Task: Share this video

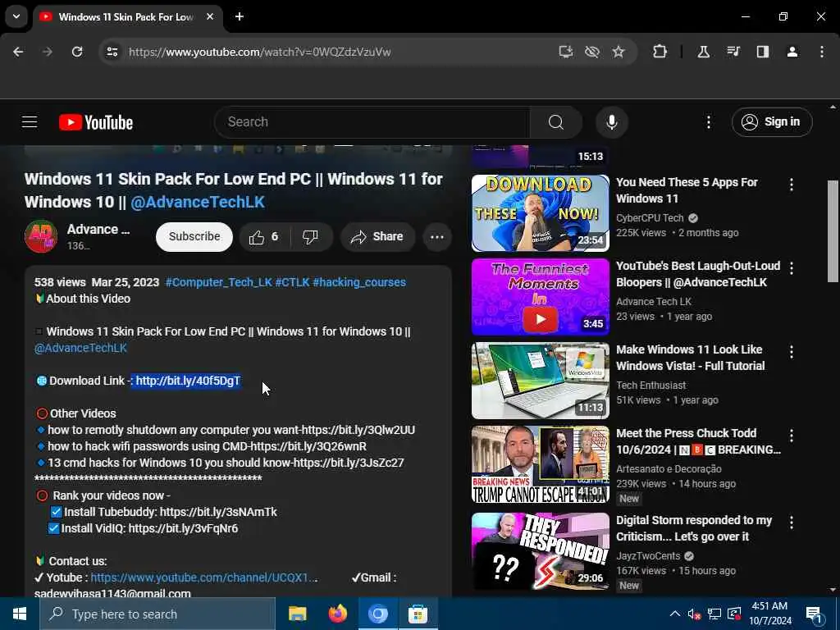Action: tap(377, 237)
